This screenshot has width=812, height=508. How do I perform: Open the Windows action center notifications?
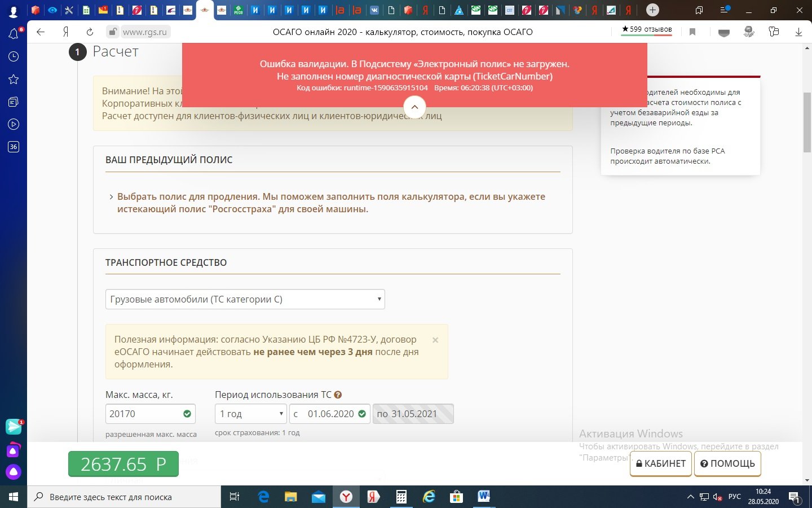795,497
